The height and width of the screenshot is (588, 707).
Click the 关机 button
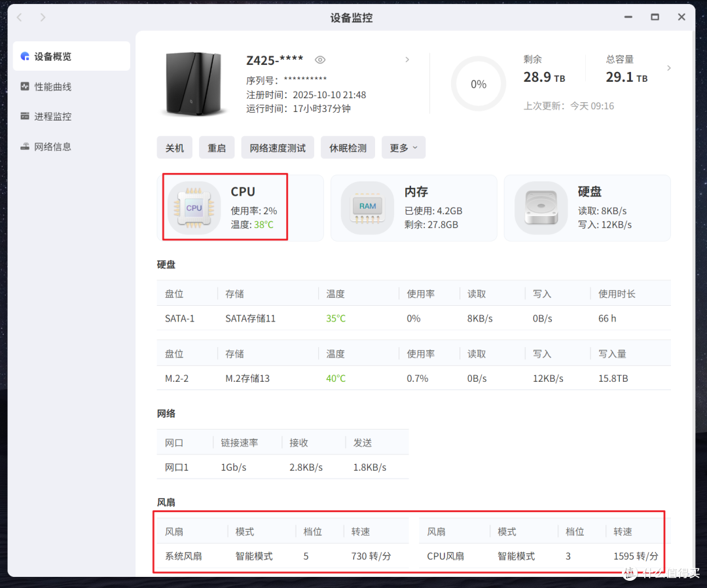pyautogui.click(x=175, y=148)
